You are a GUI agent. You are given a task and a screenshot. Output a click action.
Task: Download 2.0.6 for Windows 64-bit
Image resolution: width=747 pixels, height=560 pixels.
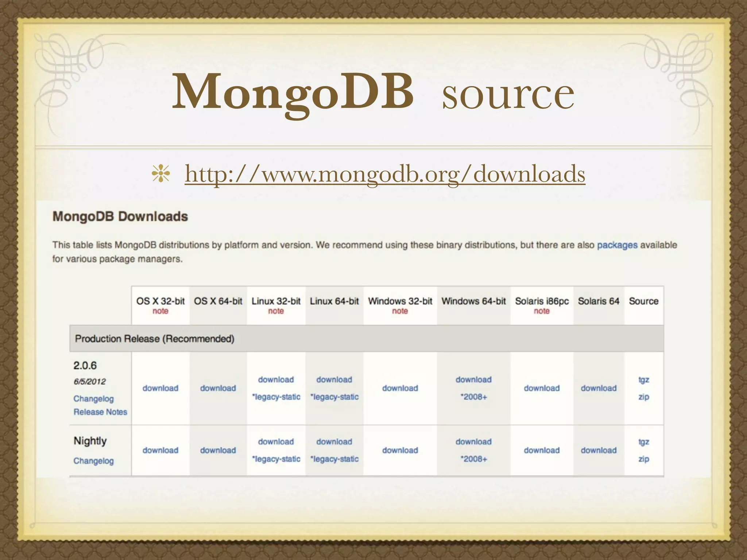click(474, 380)
